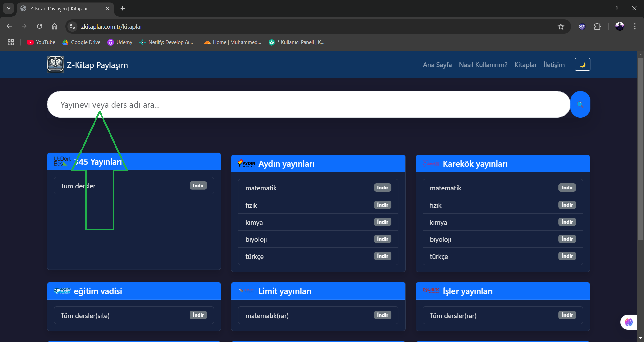Reload the page
The width and height of the screenshot is (644, 342).
pos(40,27)
